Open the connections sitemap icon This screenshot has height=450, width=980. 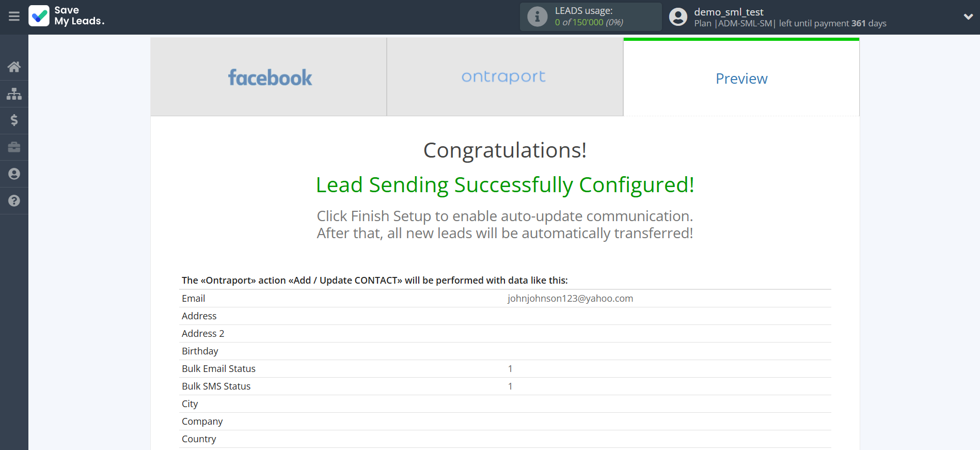[14, 94]
